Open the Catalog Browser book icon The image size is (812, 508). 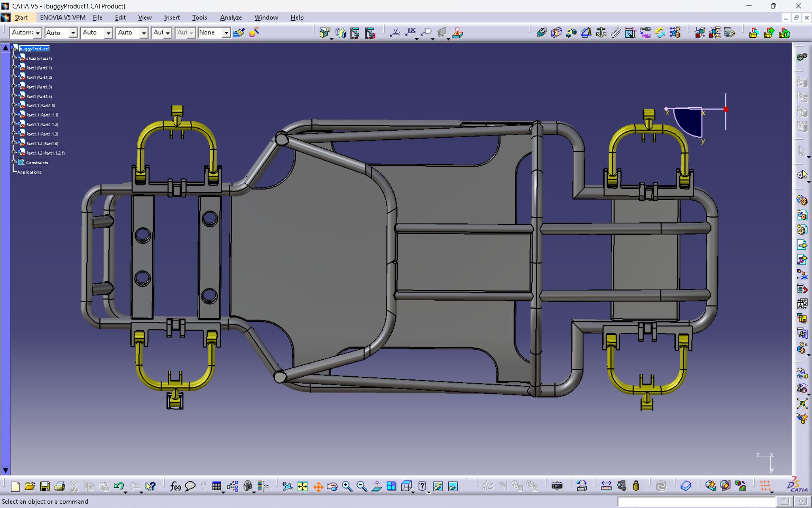[x=686, y=486]
